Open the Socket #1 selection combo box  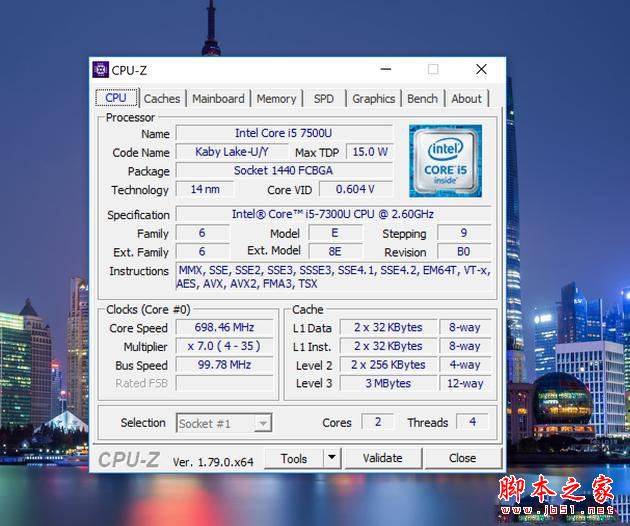click(x=224, y=423)
